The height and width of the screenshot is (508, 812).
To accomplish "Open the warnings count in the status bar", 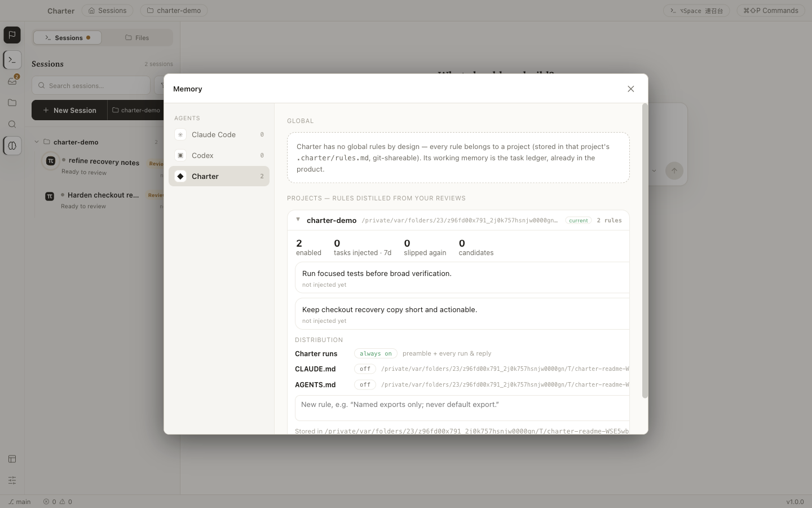I will coord(66,502).
